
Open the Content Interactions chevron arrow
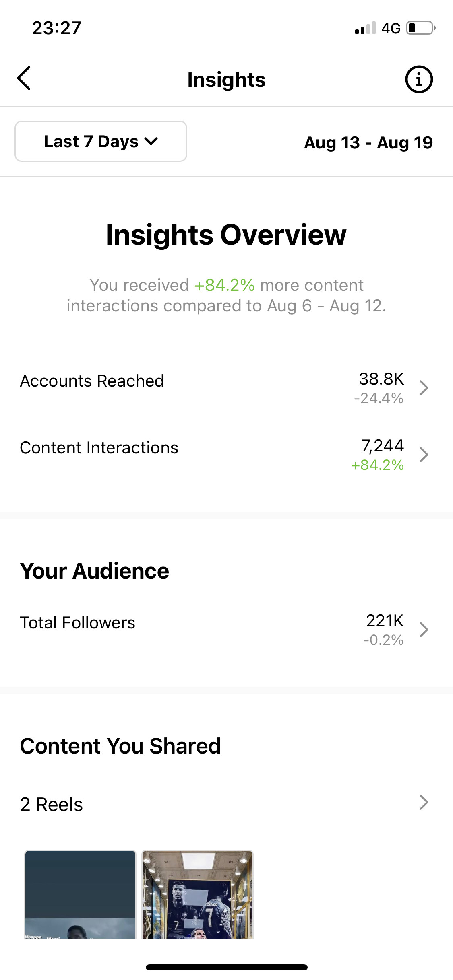point(424,455)
